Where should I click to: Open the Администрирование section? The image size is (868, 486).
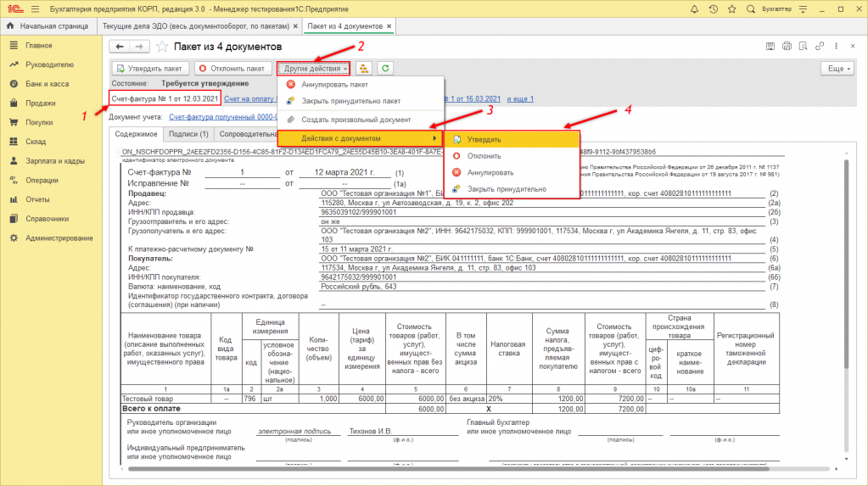coord(59,237)
